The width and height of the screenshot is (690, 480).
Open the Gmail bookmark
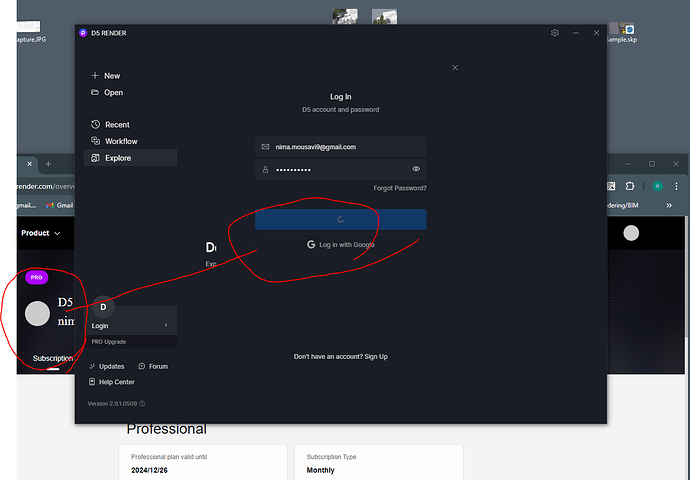pos(59,205)
